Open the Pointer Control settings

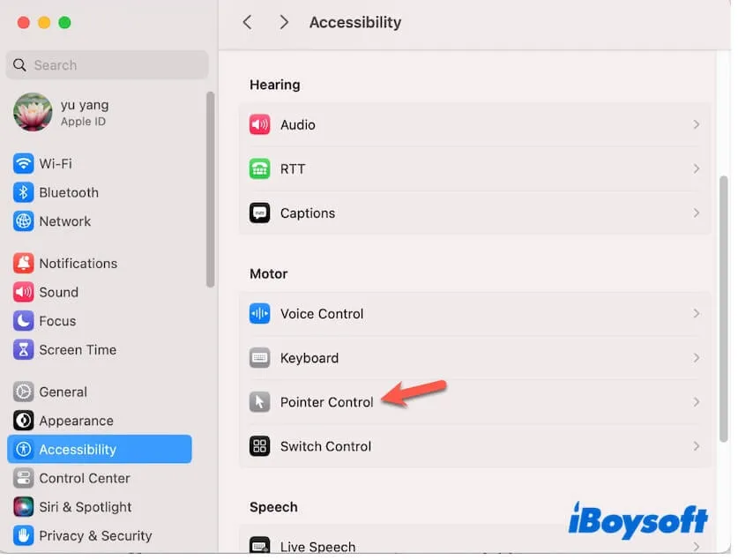(474, 402)
